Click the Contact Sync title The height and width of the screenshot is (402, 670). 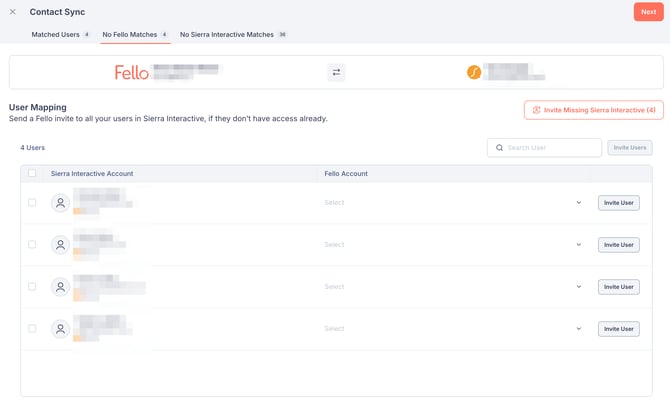(57, 12)
